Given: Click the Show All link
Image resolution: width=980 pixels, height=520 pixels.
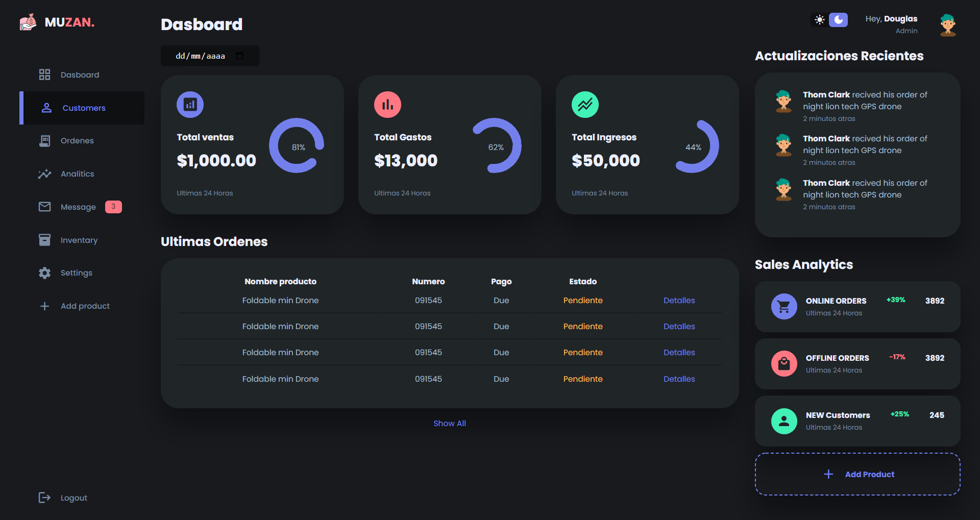Looking at the screenshot, I should [450, 424].
